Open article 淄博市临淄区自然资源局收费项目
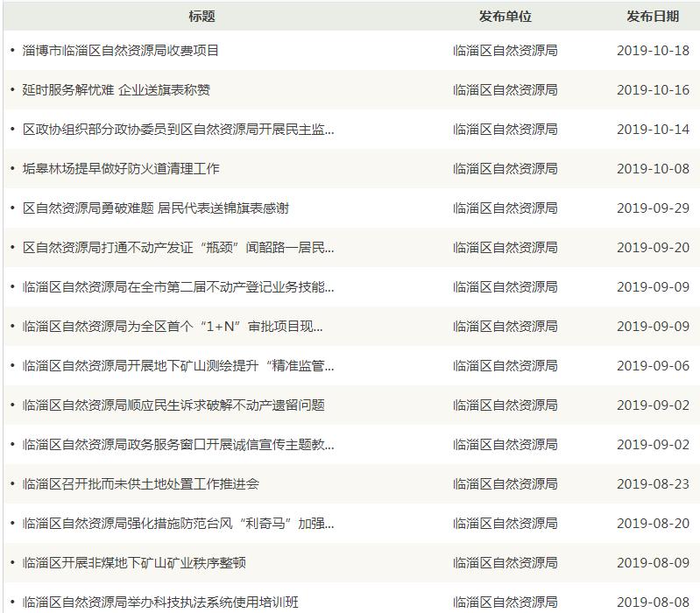 pyautogui.click(x=121, y=51)
